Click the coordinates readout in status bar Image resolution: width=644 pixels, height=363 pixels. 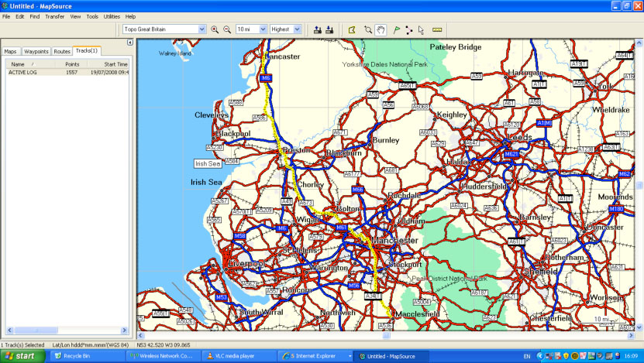[x=164, y=345]
